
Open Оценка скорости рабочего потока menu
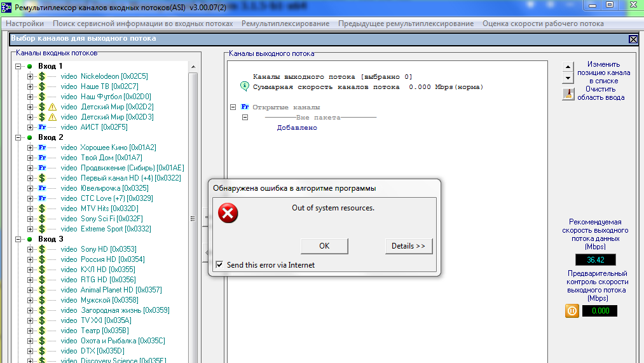click(x=543, y=24)
